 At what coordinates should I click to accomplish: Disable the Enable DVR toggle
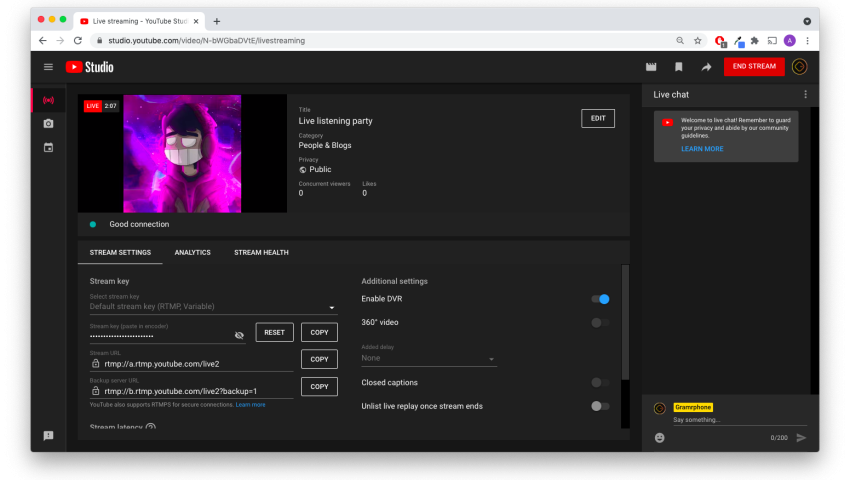tap(600, 299)
